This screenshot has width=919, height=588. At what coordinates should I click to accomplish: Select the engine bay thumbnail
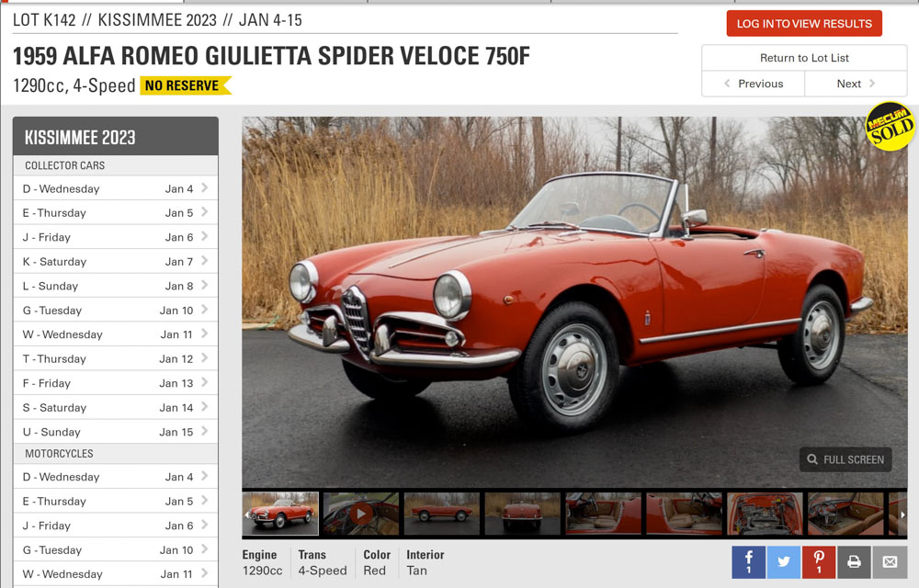[x=765, y=514]
